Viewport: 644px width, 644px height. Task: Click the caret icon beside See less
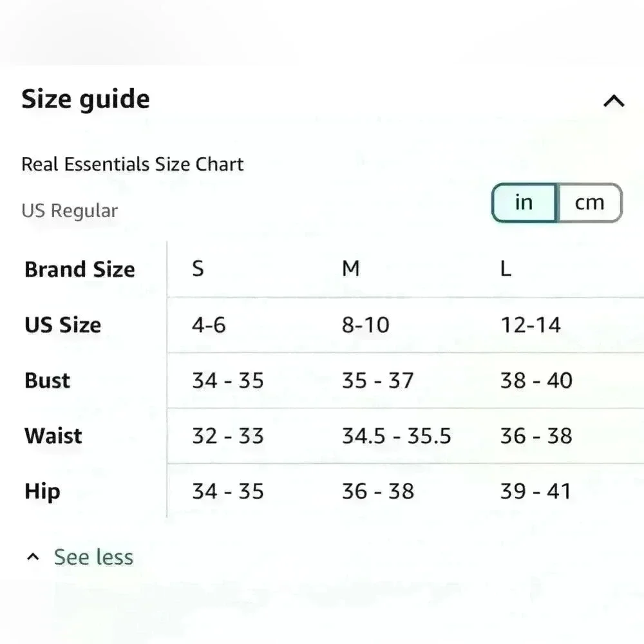tap(33, 557)
